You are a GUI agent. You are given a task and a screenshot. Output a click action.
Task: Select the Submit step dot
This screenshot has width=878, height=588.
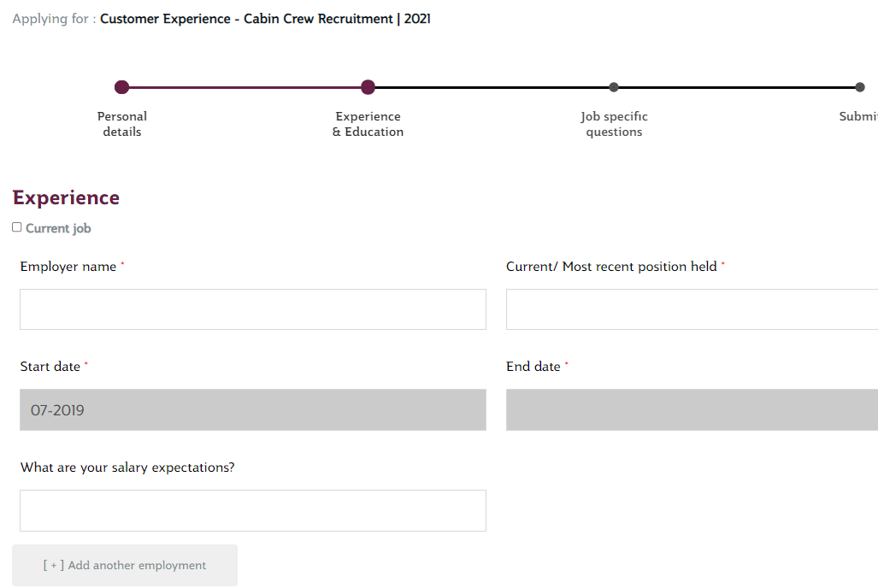pos(859,87)
